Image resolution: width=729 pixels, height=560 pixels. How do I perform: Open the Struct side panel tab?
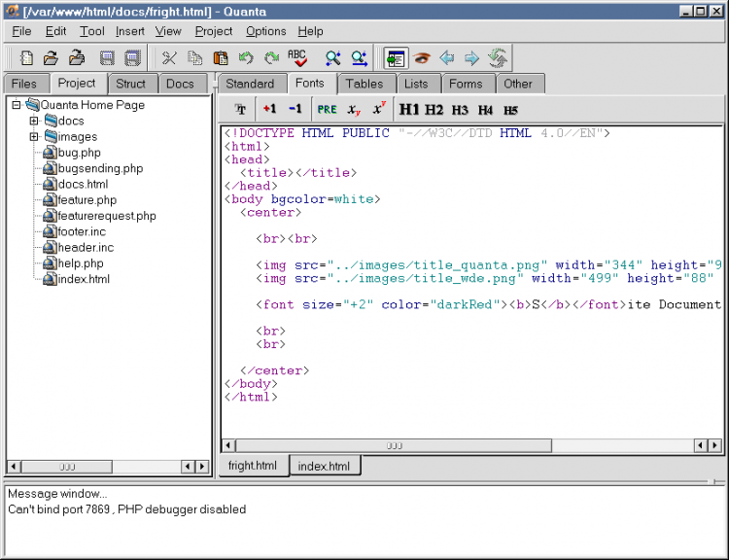130,84
